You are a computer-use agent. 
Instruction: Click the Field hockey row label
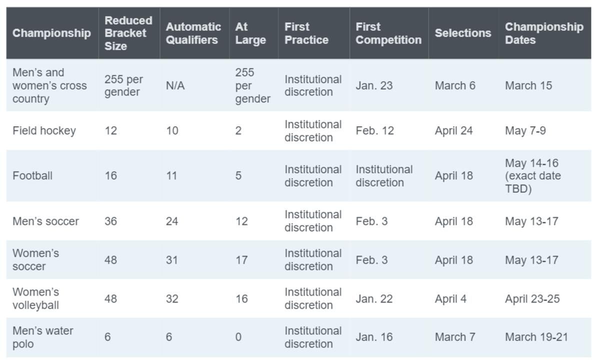click(44, 131)
